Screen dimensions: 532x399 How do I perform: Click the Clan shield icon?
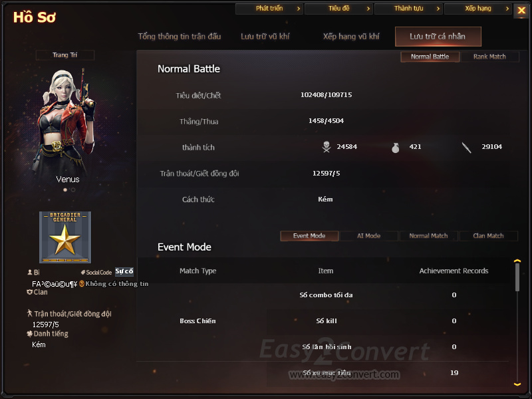point(29,292)
